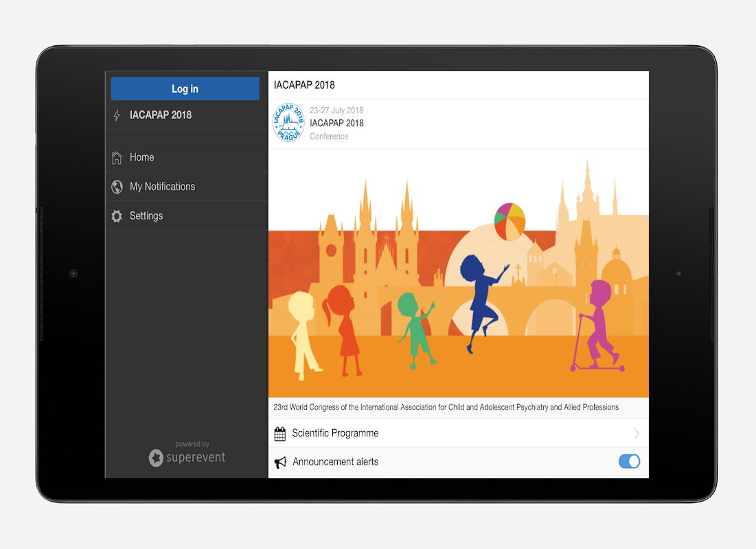This screenshot has height=549, width=756.
Task: Click the blue Log in button
Action: click(185, 89)
